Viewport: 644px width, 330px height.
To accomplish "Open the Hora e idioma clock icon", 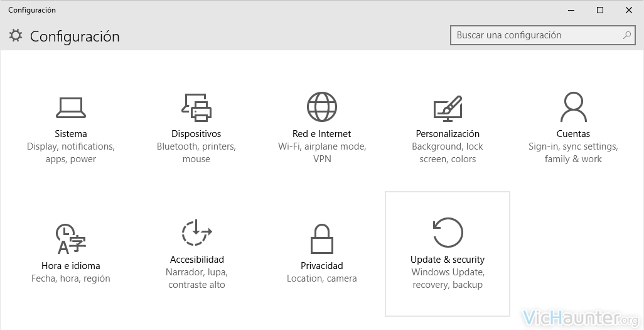I will 71,239.
